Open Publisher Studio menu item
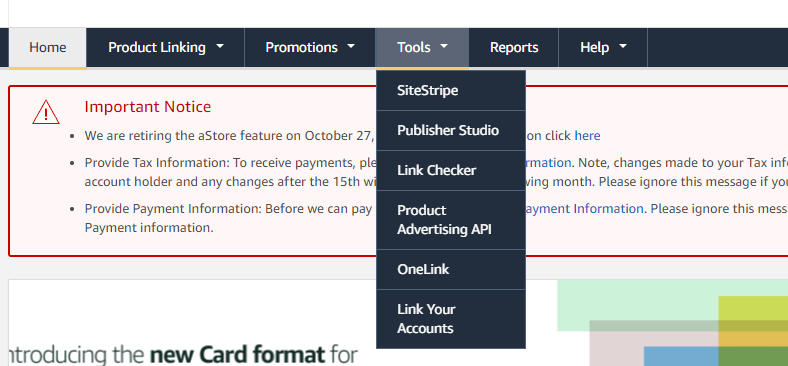The image size is (788, 366). tap(451, 130)
